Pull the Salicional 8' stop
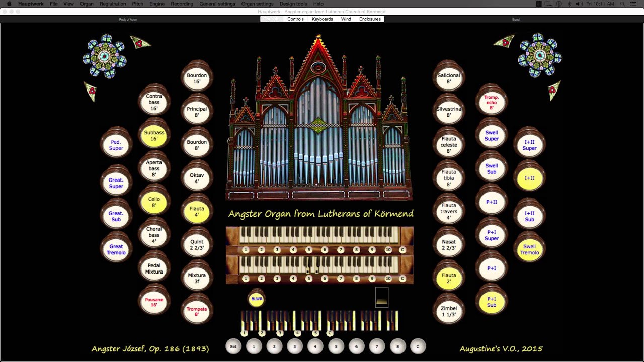The image size is (644, 362). pos(448,78)
